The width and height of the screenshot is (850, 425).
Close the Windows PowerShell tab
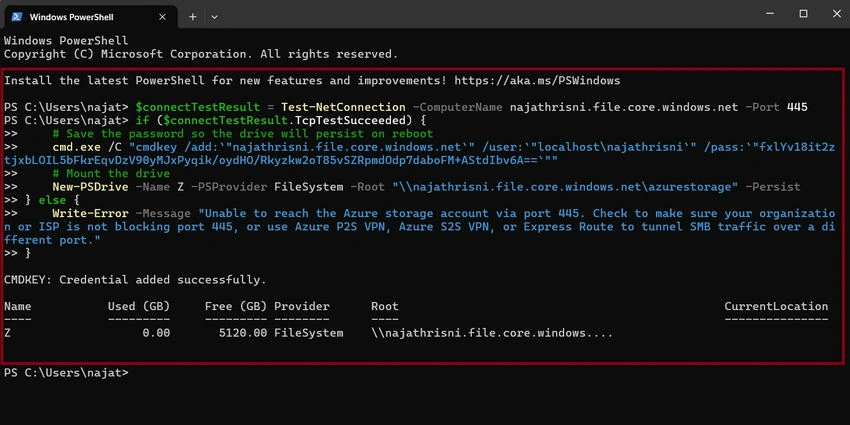coord(162,17)
